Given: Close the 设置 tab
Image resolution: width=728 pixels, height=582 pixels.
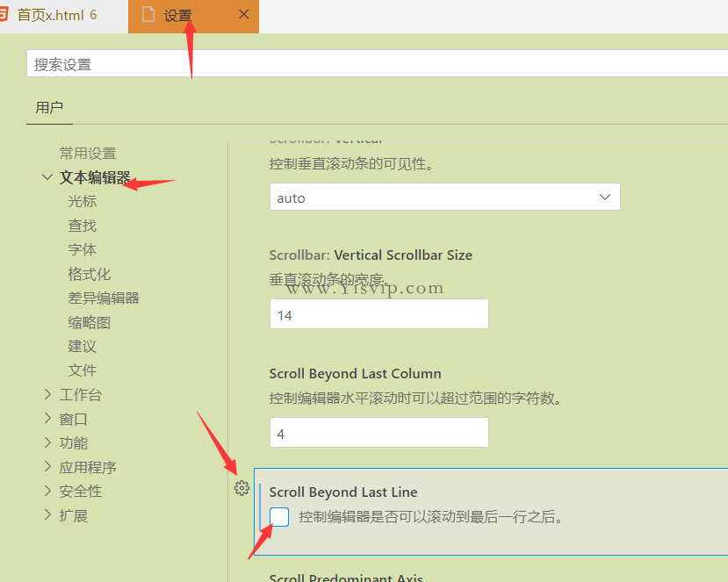Looking at the screenshot, I should coord(244,14).
